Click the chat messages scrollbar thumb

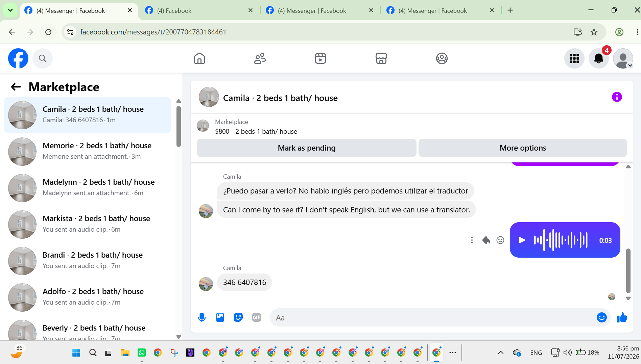[628, 271]
